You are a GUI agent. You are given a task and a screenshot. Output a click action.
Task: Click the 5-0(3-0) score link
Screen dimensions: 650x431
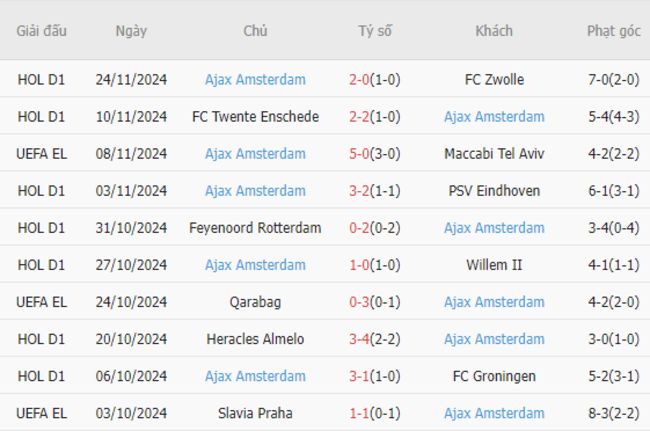tap(375, 154)
